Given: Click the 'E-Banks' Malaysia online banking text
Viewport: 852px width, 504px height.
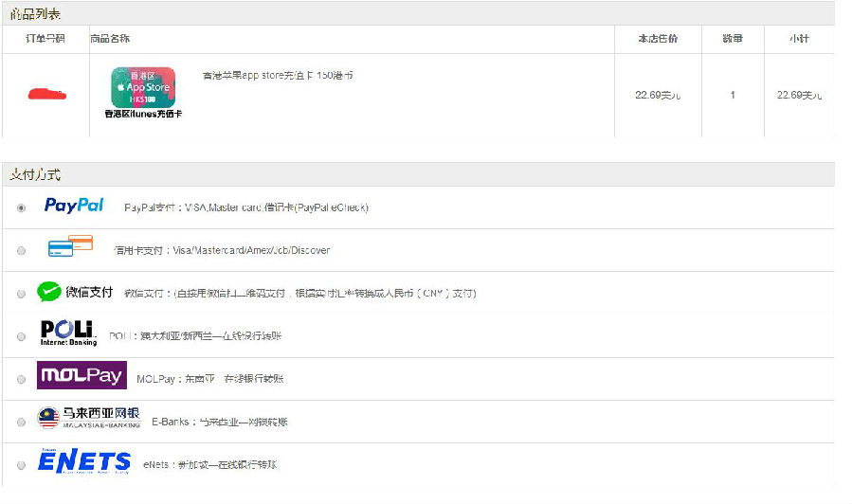Looking at the screenshot, I should (x=220, y=422).
